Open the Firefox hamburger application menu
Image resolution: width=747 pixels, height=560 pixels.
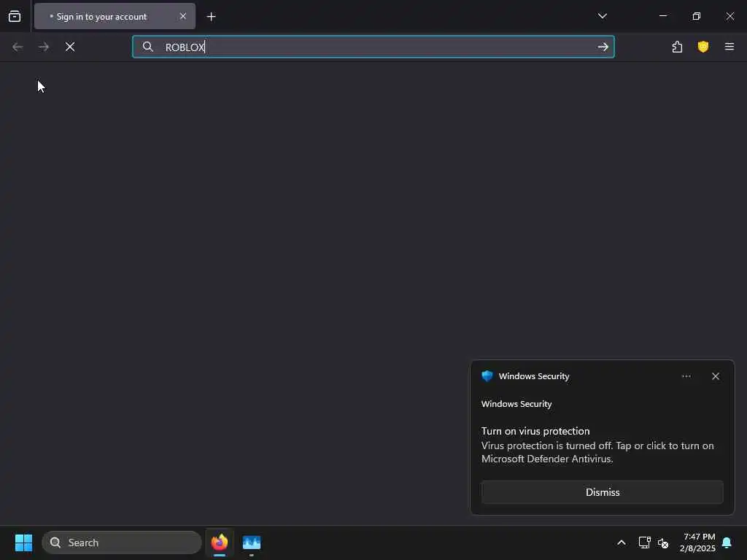click(x=729, y=47)
